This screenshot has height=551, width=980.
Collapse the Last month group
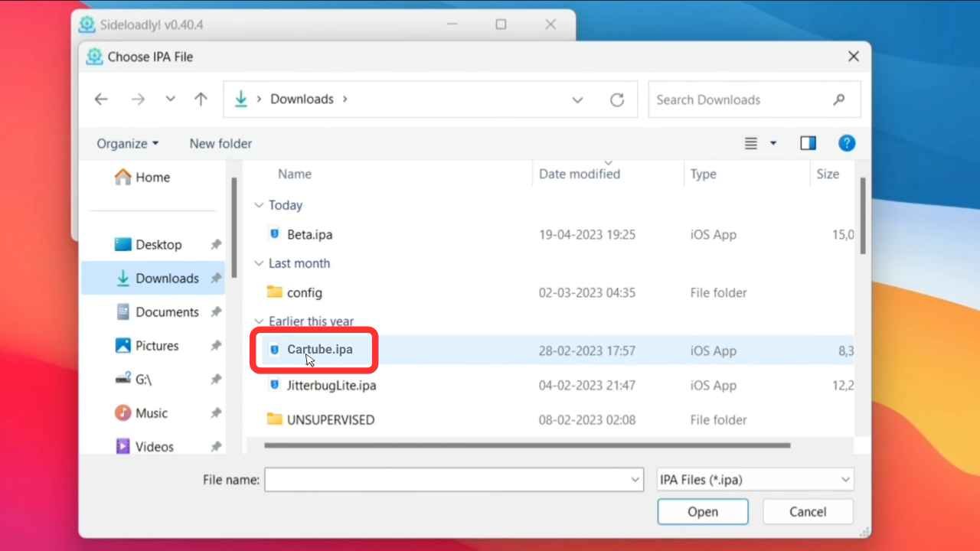pos(260,263)
